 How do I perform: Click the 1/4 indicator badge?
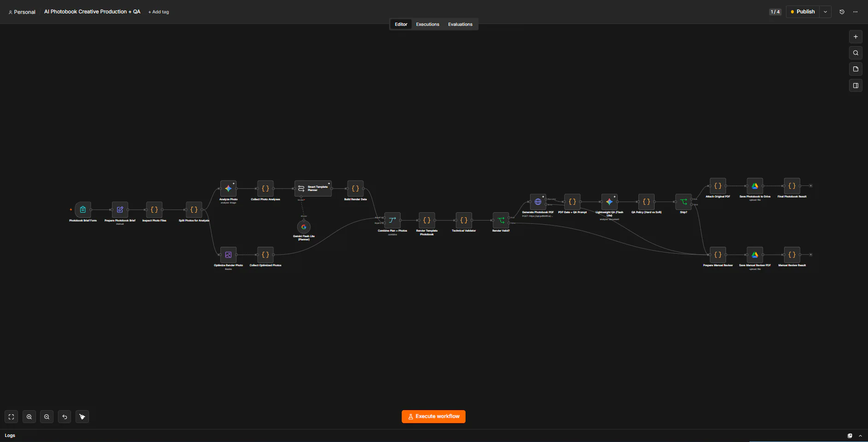click(775, 12)
